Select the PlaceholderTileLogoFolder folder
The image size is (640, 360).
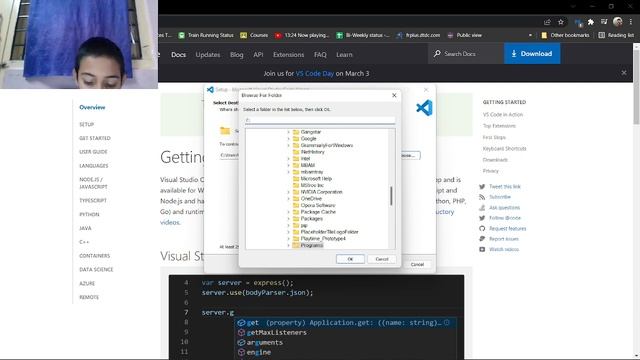(x=329, y=232)
